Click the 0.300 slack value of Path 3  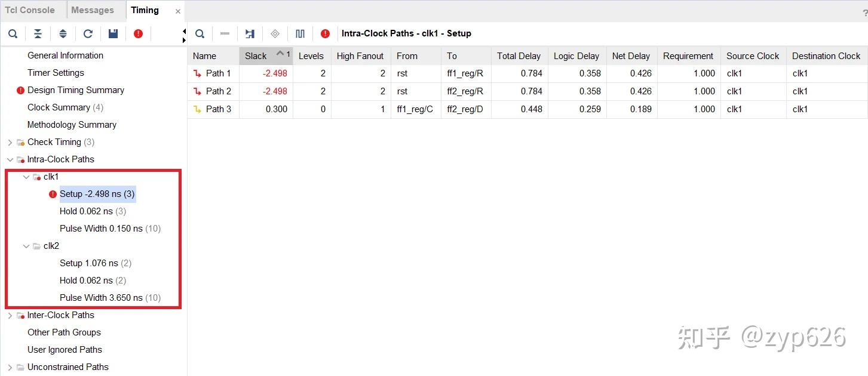(x=277, y=109)
